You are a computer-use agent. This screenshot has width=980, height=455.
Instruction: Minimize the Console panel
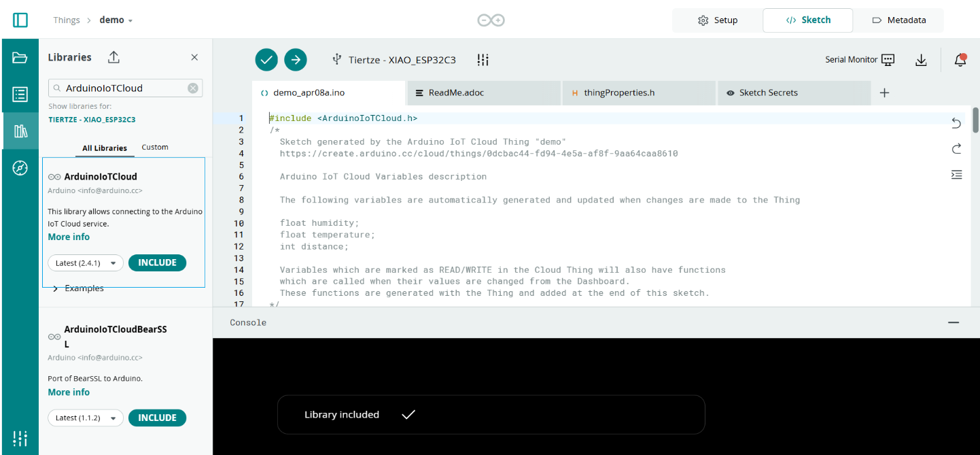tap(953, 323)
